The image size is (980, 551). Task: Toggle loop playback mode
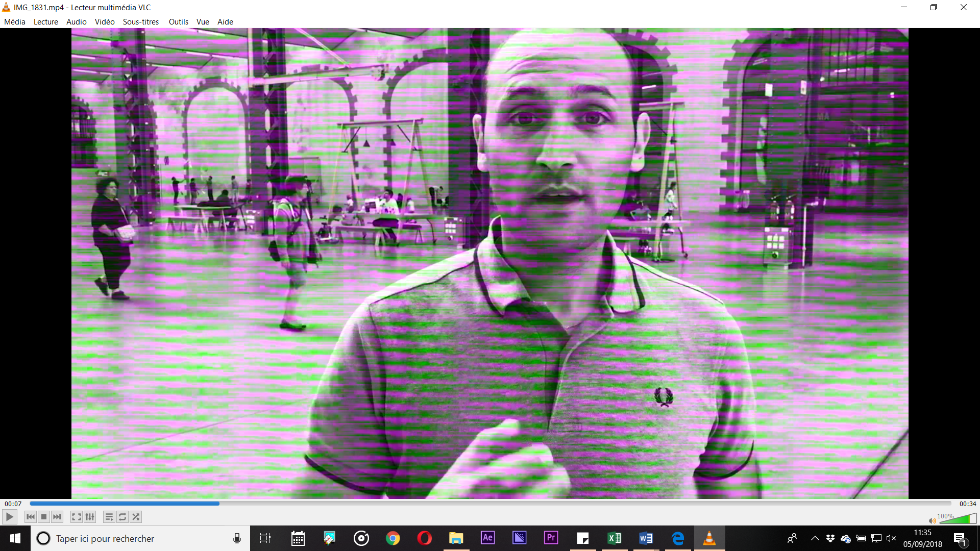click(x=122, y=517)
